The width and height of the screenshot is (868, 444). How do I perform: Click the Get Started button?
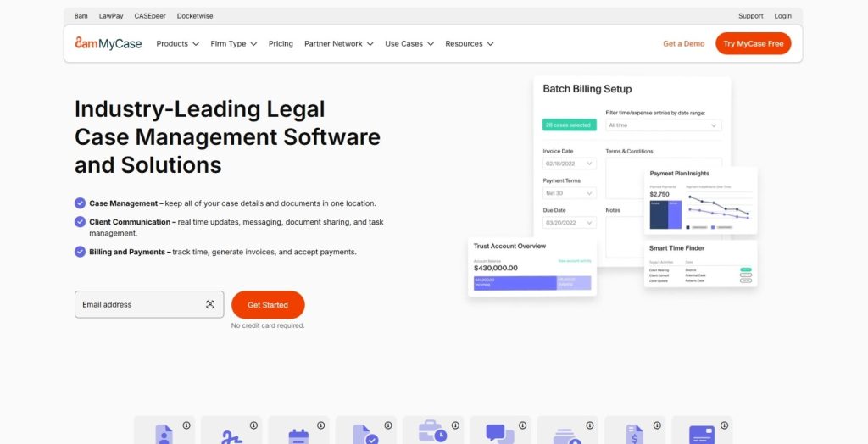point(268,305)
